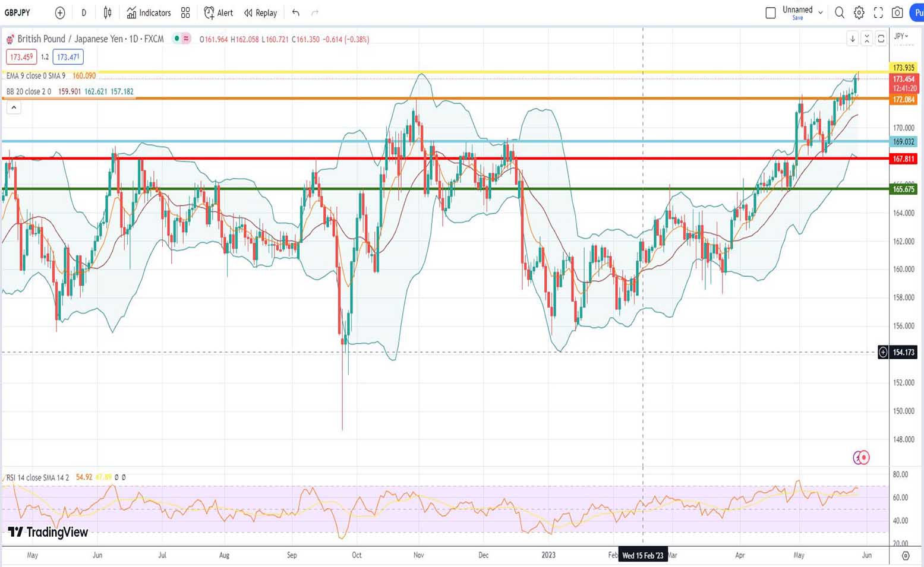Open the Indicators menu
Screen dimensions: 924x567
tap(149, 12)
